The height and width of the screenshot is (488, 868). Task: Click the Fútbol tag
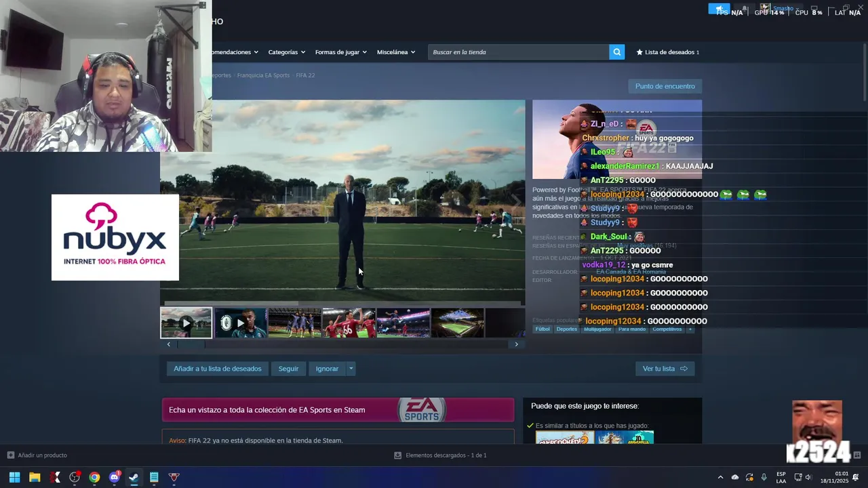[542, 329]
